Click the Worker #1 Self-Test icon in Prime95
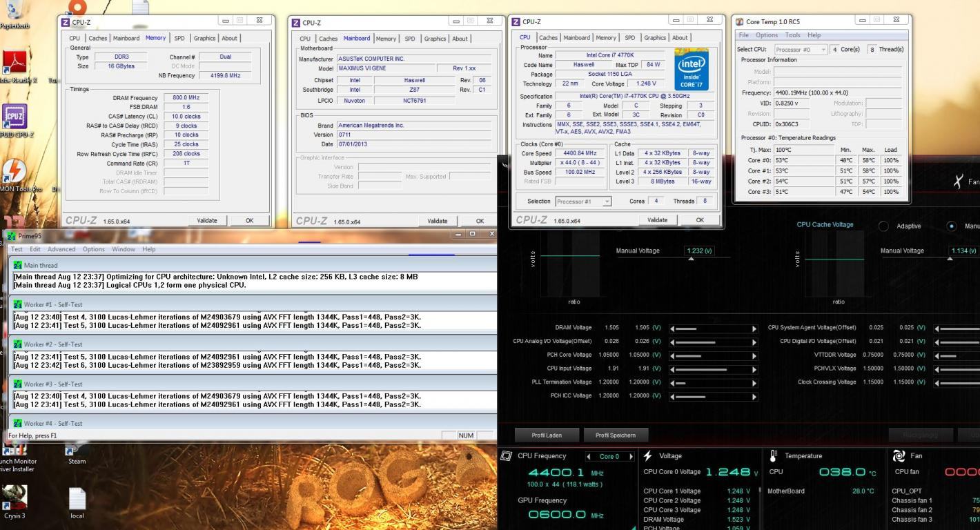The image size is (980, 530). (17, 304)
